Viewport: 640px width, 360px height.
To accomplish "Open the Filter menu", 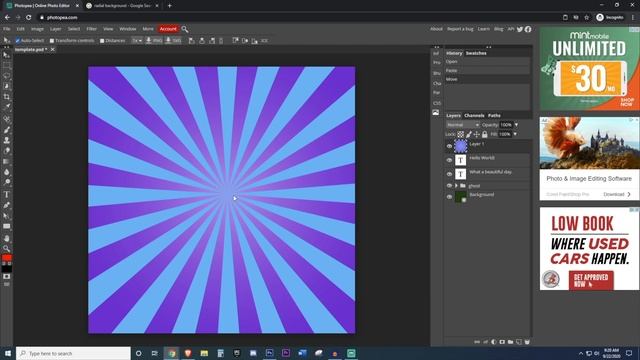I will (91, 29).
